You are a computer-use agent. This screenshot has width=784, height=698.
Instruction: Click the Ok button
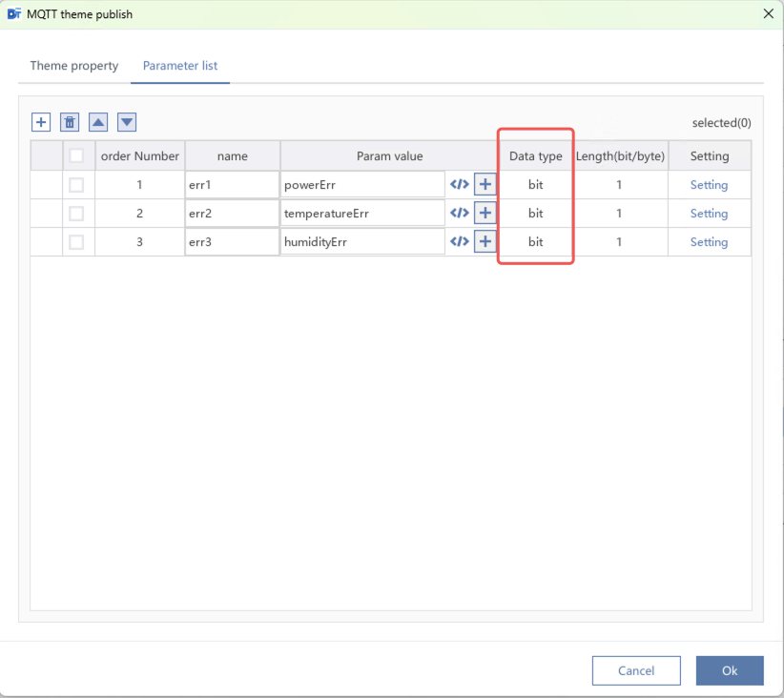(x=730, y=670)
